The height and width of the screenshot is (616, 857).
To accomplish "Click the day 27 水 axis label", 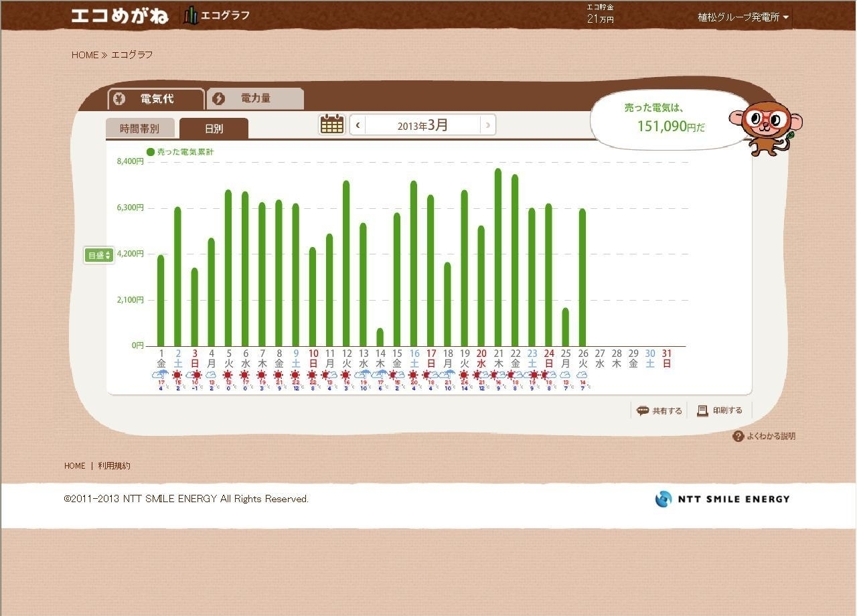I will (599, 358).
